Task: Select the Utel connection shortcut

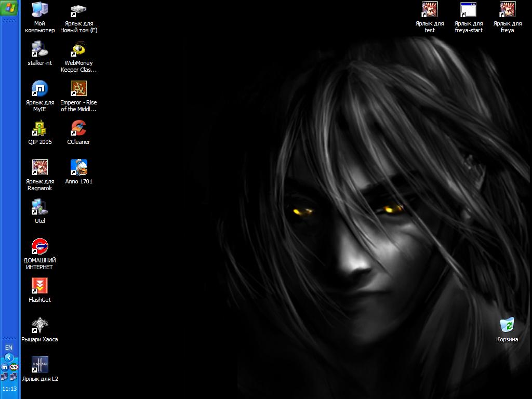Action: point(39,211)
